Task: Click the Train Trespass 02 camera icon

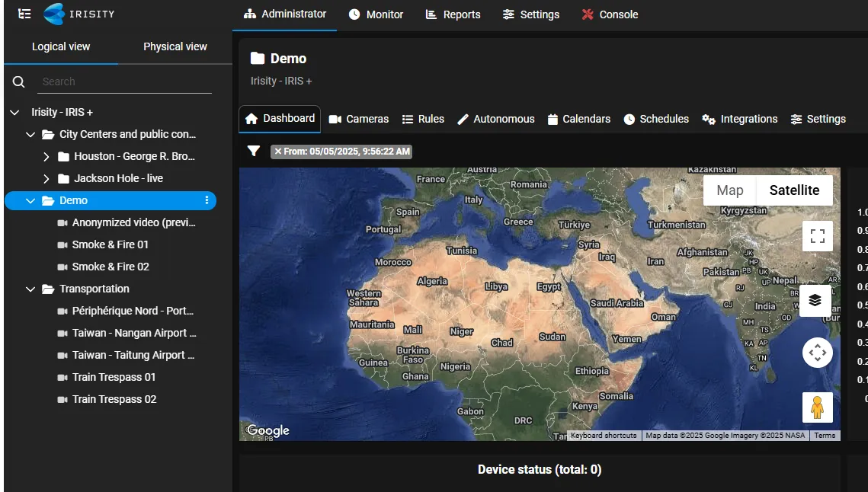Action: pos(62,400)
